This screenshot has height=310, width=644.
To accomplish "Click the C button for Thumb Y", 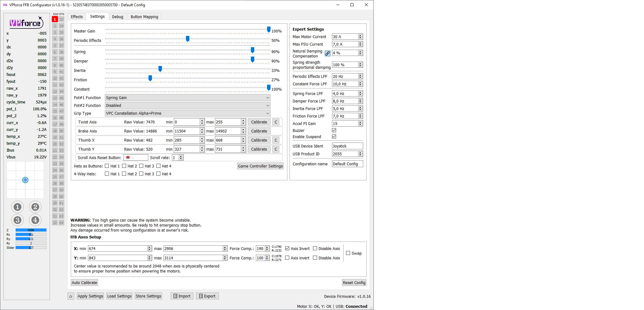I will pyautogui.click(x=276, y=149).
